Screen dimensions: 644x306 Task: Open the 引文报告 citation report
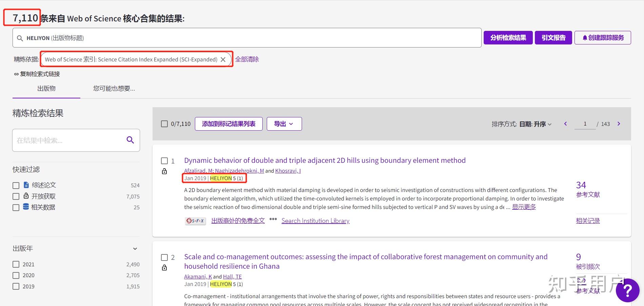point(554,38)
